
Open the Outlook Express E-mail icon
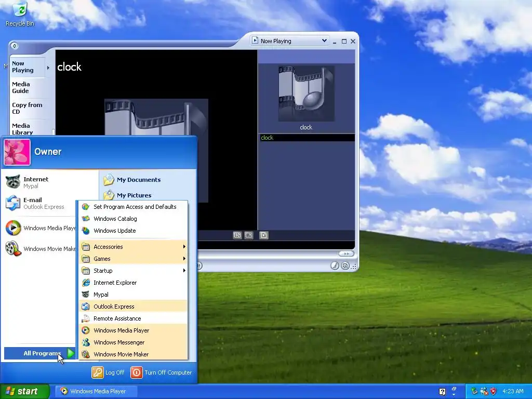click(x=13, y=203)
